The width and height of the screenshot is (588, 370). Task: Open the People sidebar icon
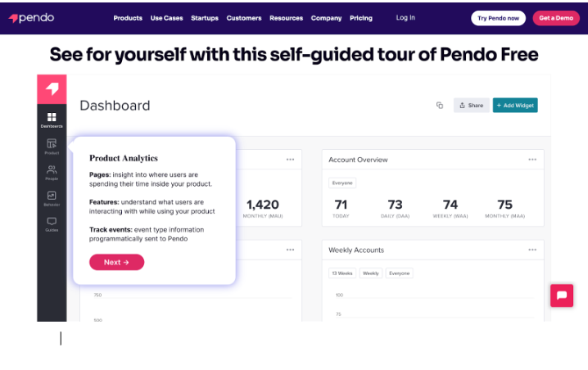click(52, 172)
